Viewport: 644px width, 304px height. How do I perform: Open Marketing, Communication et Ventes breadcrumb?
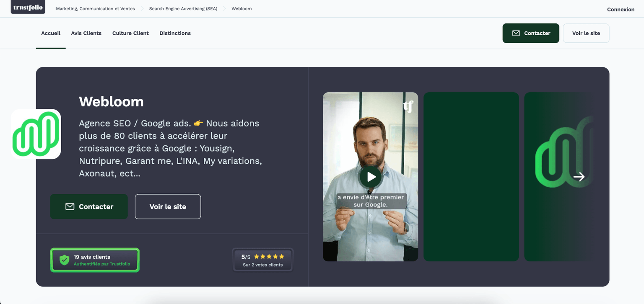[96, 8]
